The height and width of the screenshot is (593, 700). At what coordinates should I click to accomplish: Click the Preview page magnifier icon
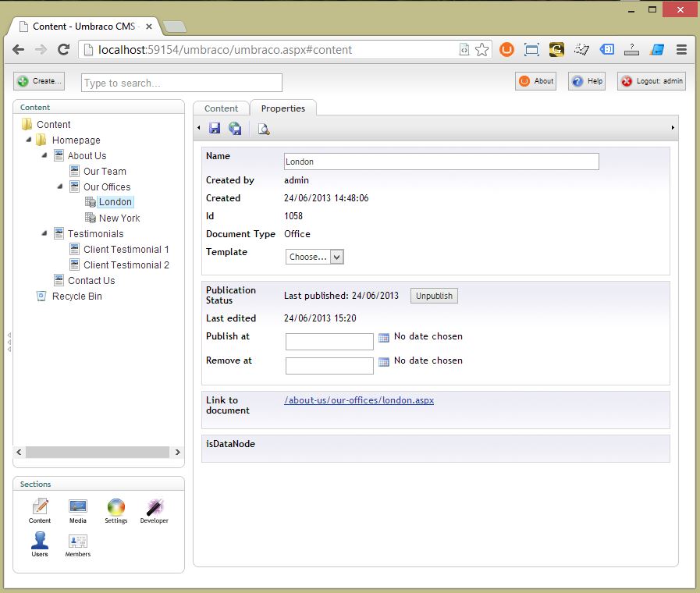(264, 129)
